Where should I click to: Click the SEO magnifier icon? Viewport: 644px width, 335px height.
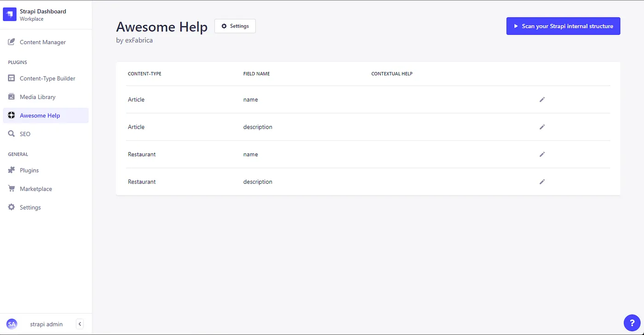coord(11,134)
